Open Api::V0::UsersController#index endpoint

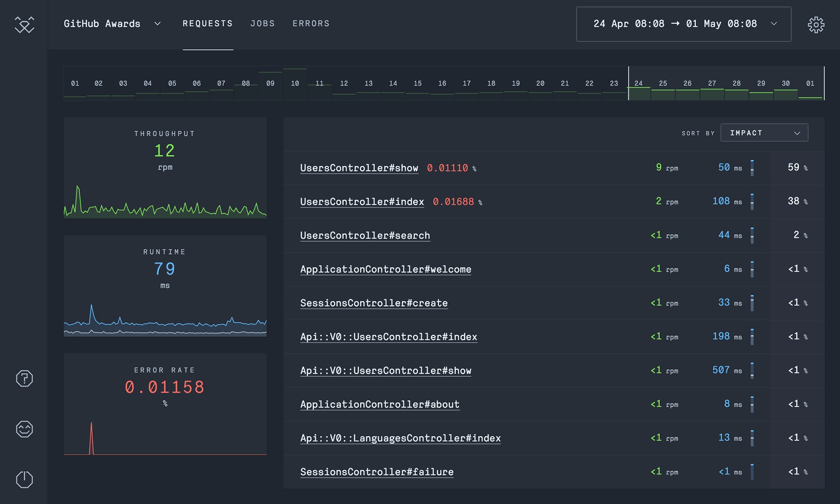point(388,337)
